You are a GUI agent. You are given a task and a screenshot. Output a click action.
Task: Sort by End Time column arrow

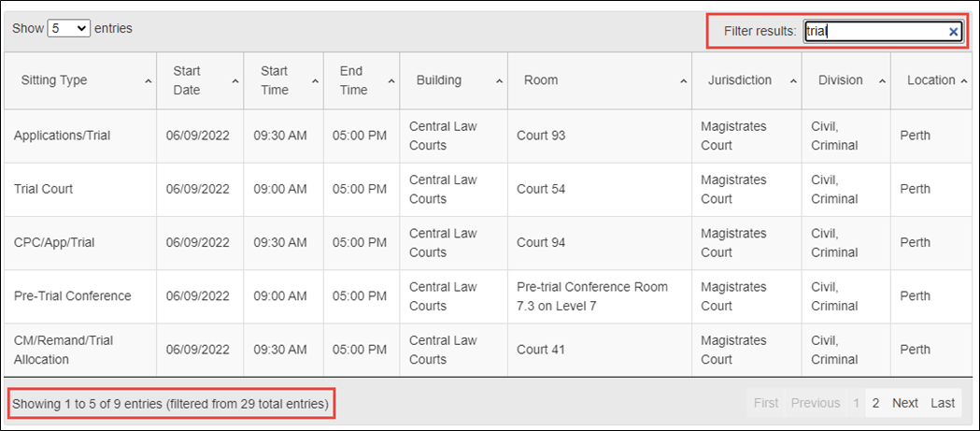tap(391, 81)
